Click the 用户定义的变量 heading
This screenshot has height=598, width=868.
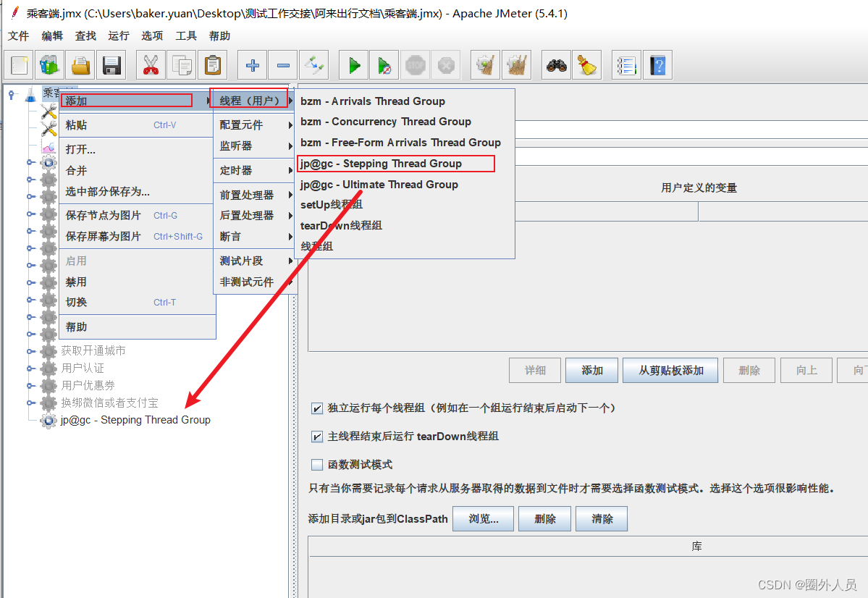[699, 188]
